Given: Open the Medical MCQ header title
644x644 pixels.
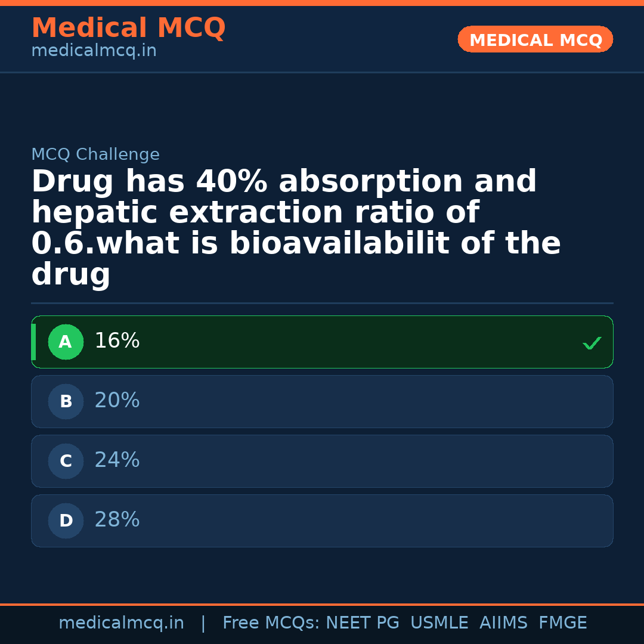Looking at the screenshot, I should [128, 28].
